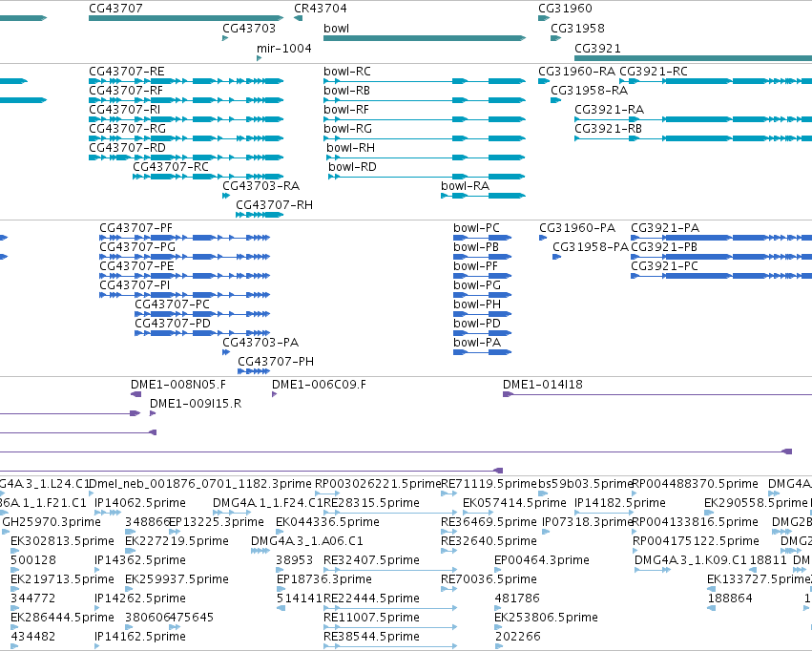The height and width of the screenshot is (651, 812).
Task: Select the CR43704 gene glyph
Action: (x=299, y=18)
